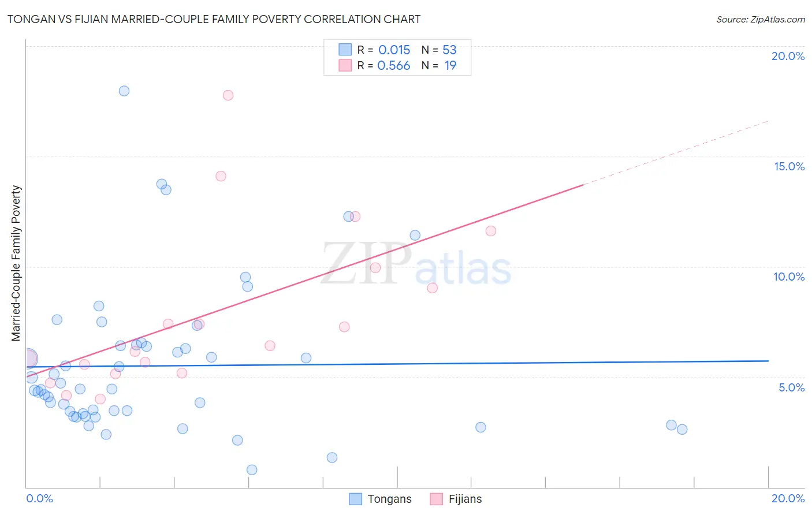The height and width of the screenshot is (515, 812).
Task: Click the highest blue Tongan data point near 18%
Action: [x=124, y=91]
